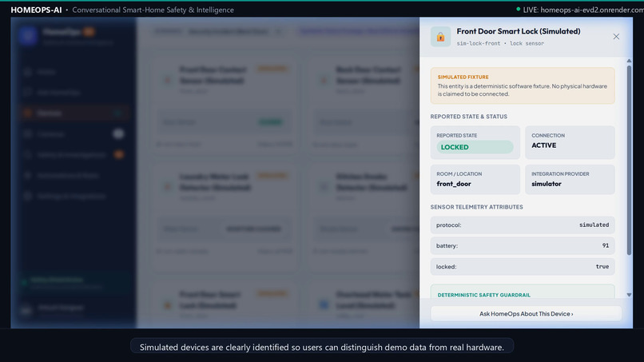Image resolution: width=644 pixels, height=362 pixels.
Task: Click the scrollbar down arrow in device panel
Action: pos(629,295)
